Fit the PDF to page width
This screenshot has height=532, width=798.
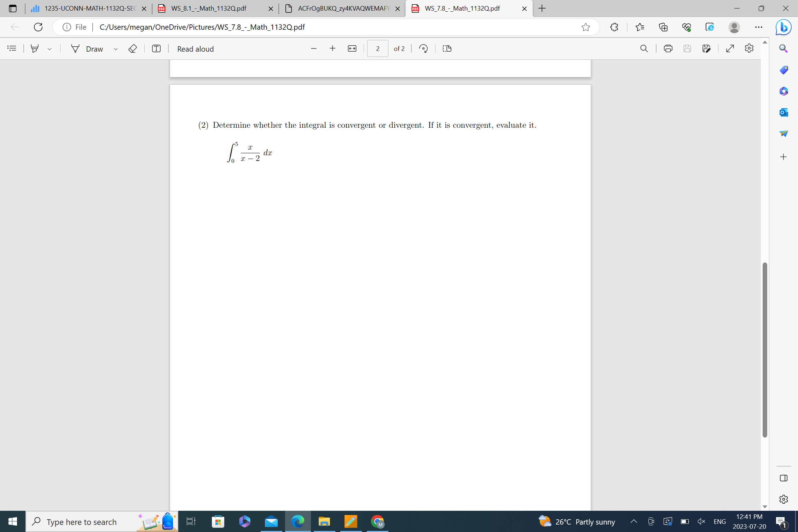pos(352,48)
